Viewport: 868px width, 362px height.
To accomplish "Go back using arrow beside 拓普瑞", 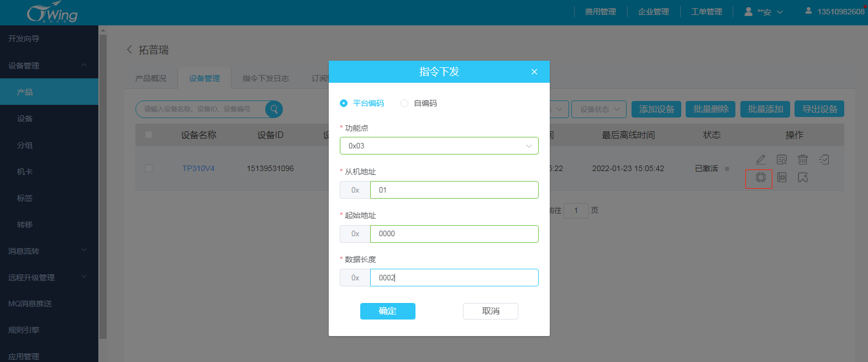I will (129, 50).
